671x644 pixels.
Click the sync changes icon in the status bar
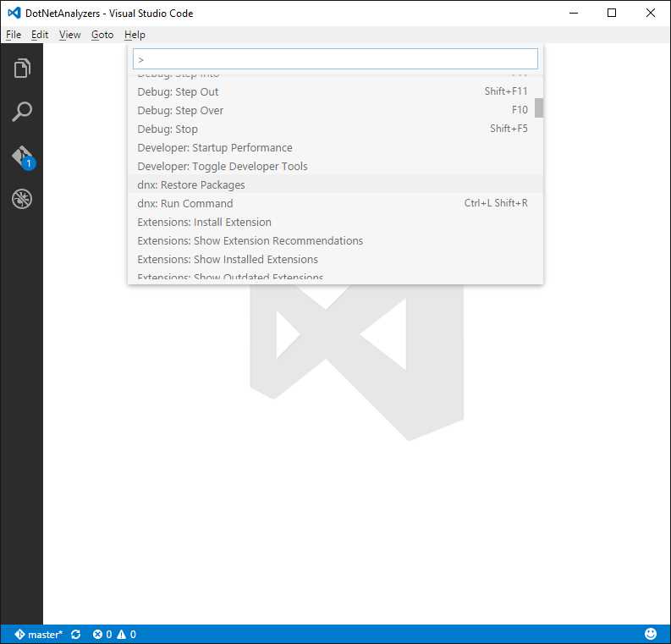[x=76, y=634]
